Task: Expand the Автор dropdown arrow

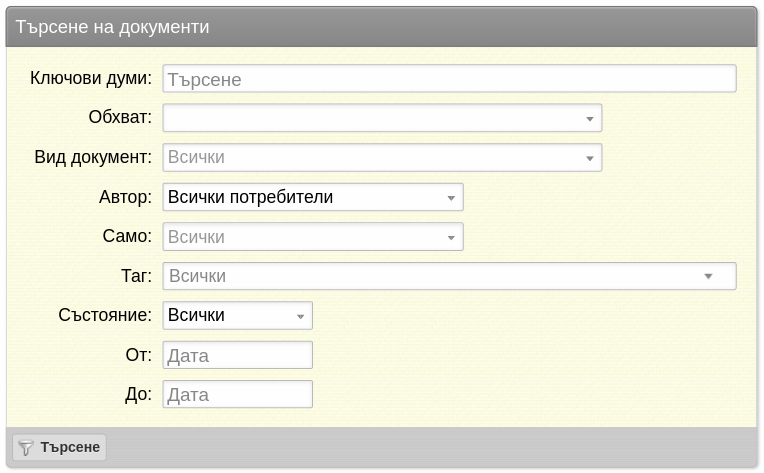Action: coord(451,198)
